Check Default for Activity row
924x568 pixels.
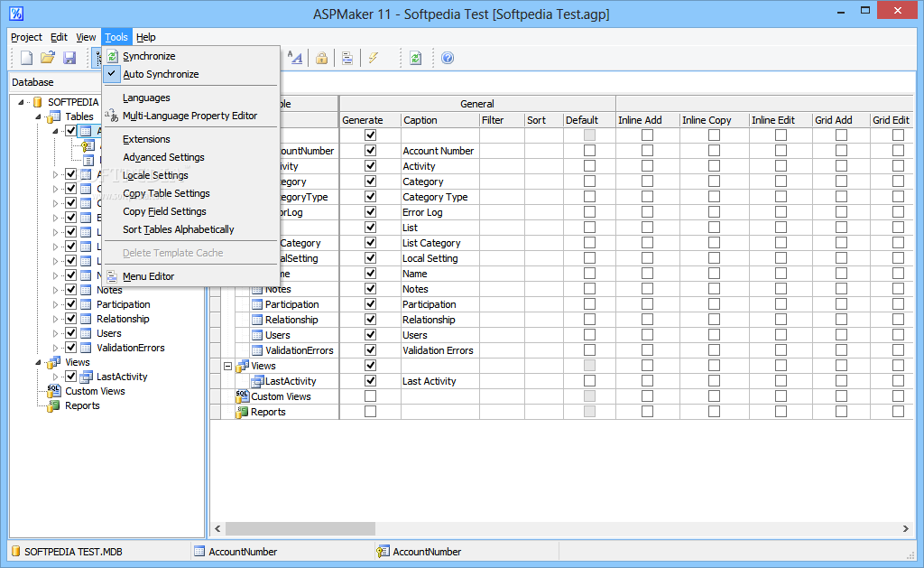point(589,166)
